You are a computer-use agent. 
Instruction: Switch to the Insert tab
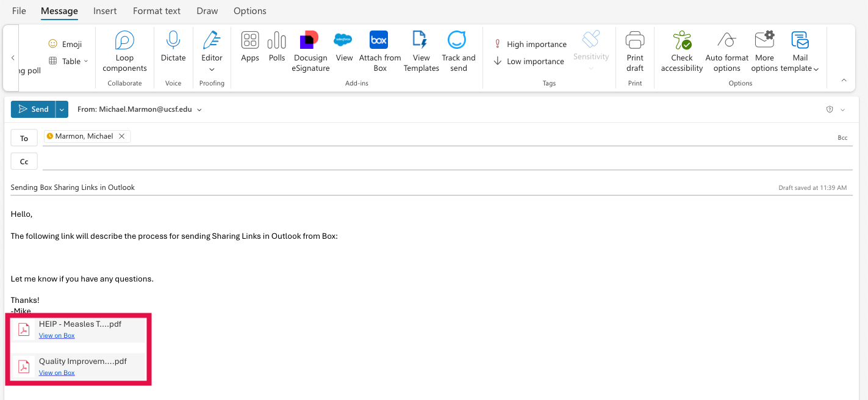105,11
